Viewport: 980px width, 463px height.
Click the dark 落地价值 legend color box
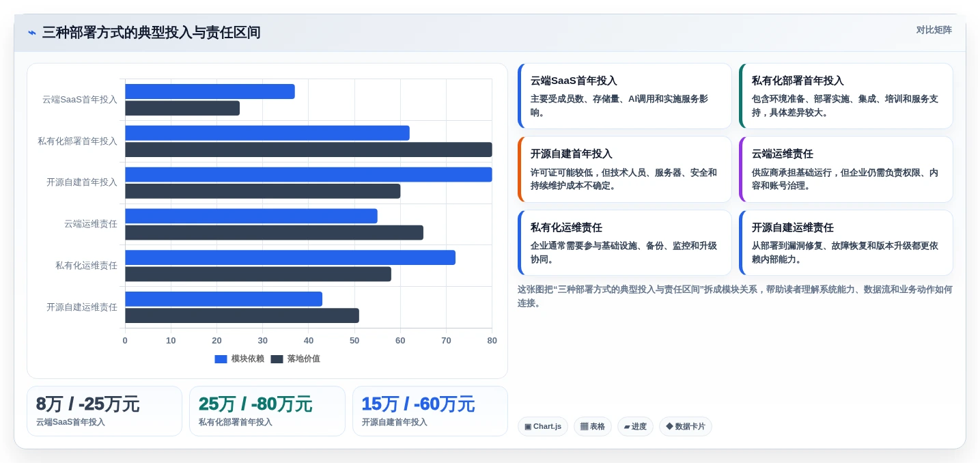pos(277,359)
